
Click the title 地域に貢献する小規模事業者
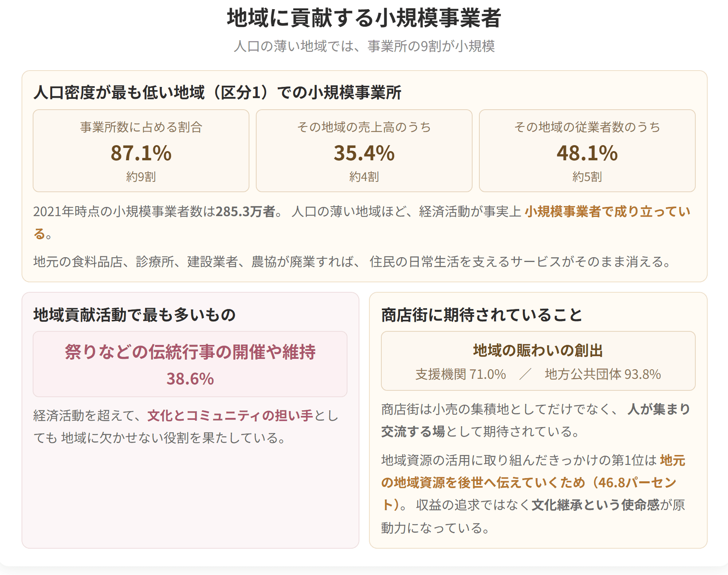[364, 18]
